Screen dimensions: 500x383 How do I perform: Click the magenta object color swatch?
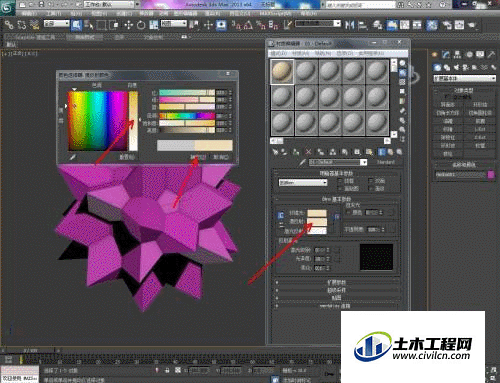[x=491, y=174]
